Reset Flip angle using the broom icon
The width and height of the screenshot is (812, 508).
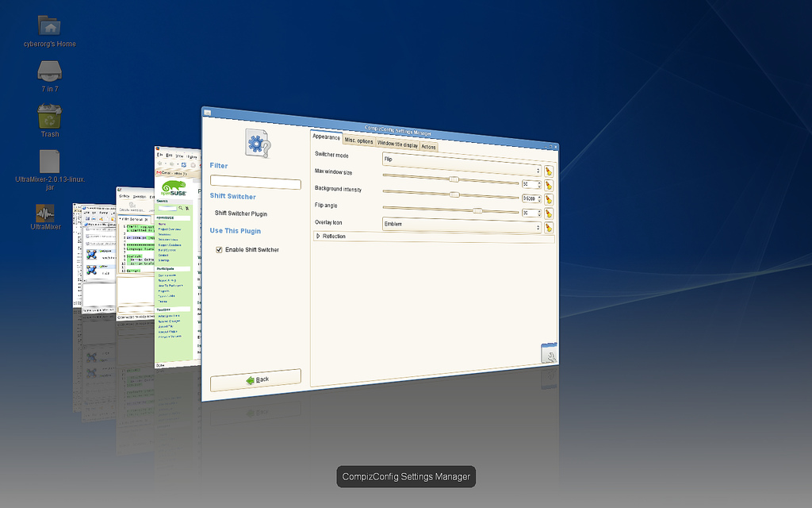tap(548, 214)
